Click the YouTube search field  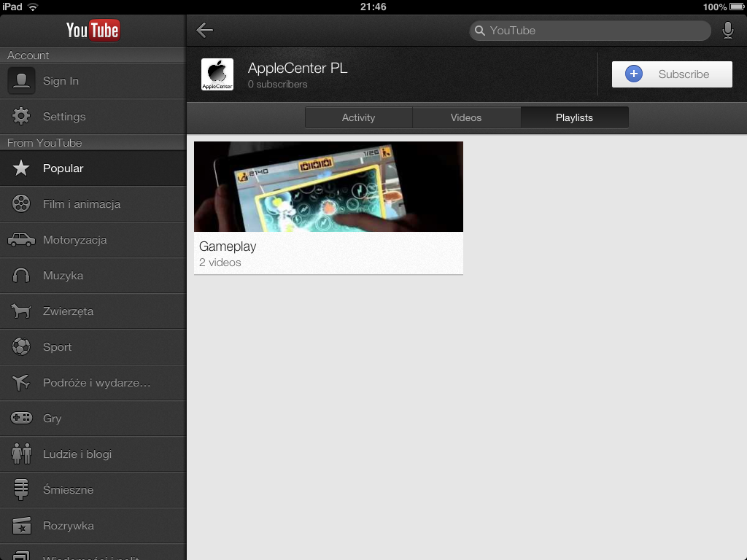(591, 31)
